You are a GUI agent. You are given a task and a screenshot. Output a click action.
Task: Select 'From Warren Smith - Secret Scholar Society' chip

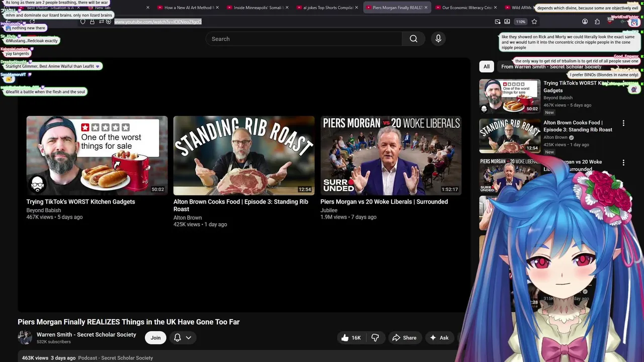[x=551, y=66]
